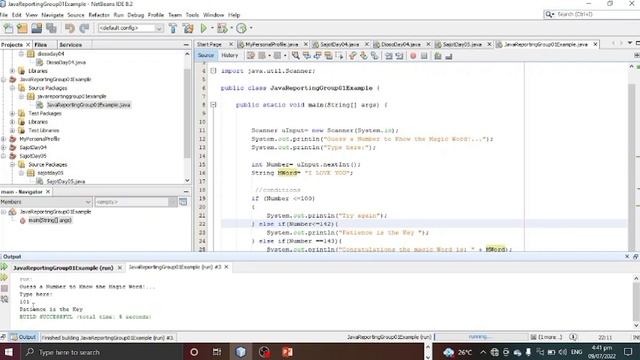Click the Build Project hammer icon
This screenshot has height=360, width=640.
(x=173, y=28)
